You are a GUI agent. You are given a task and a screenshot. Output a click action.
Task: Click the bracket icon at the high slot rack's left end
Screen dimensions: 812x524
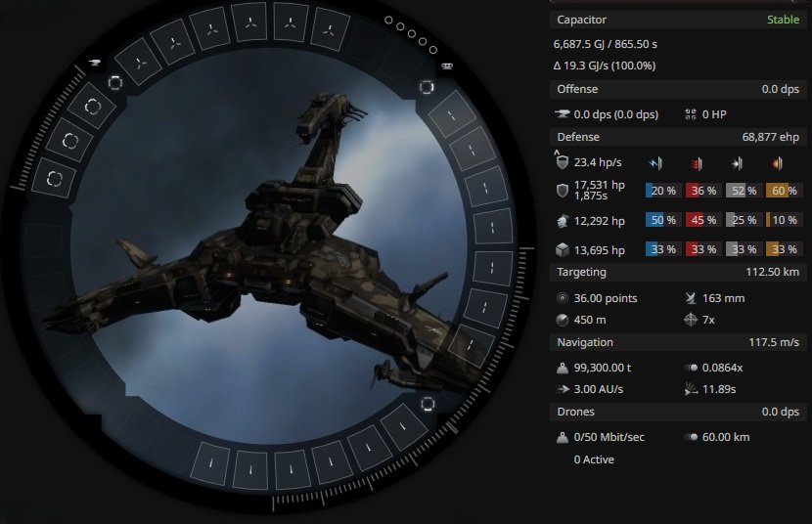[115, 83]
